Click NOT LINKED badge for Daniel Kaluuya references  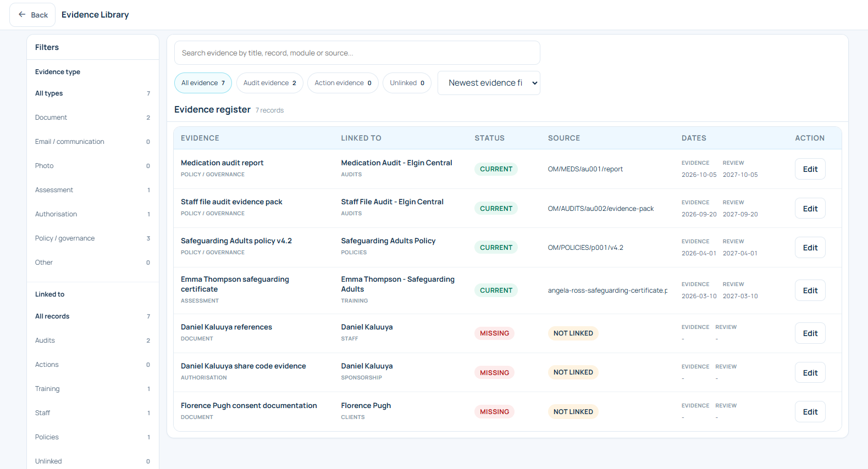[x=573, y=333]
